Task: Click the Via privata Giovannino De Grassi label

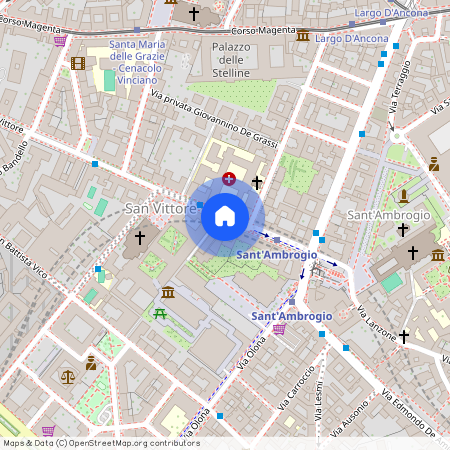Action: point(214,119)
